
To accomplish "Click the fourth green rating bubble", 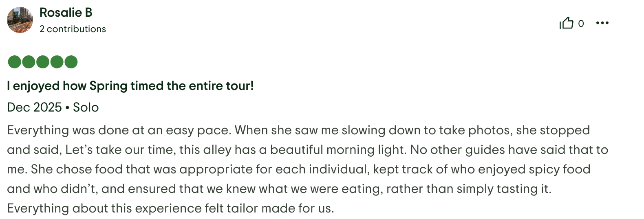I will coord(57,62).
